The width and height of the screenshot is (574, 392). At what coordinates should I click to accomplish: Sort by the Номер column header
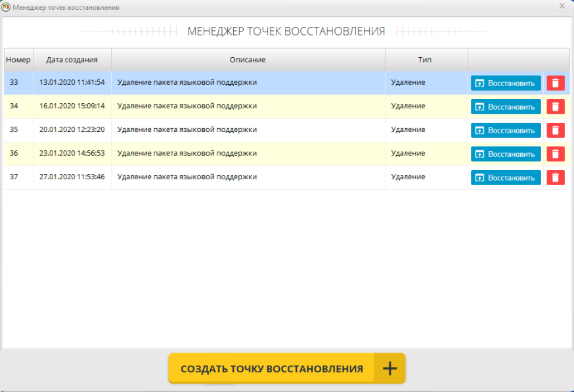click(x=18, y=60)
